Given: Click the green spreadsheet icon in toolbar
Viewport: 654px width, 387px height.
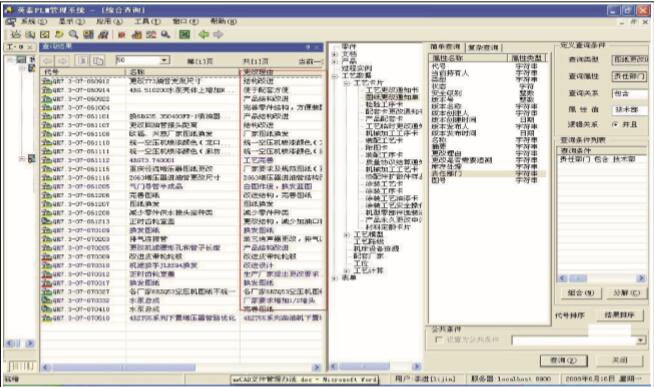Looking at the screenshot, I should click(x=184, y=35).
